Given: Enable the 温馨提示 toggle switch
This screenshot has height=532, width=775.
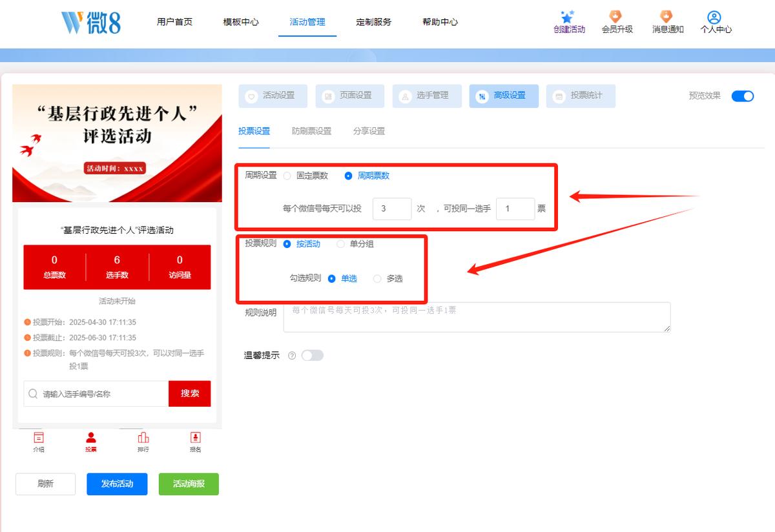Looking at the screenshot, I should [x=313, y=356].
